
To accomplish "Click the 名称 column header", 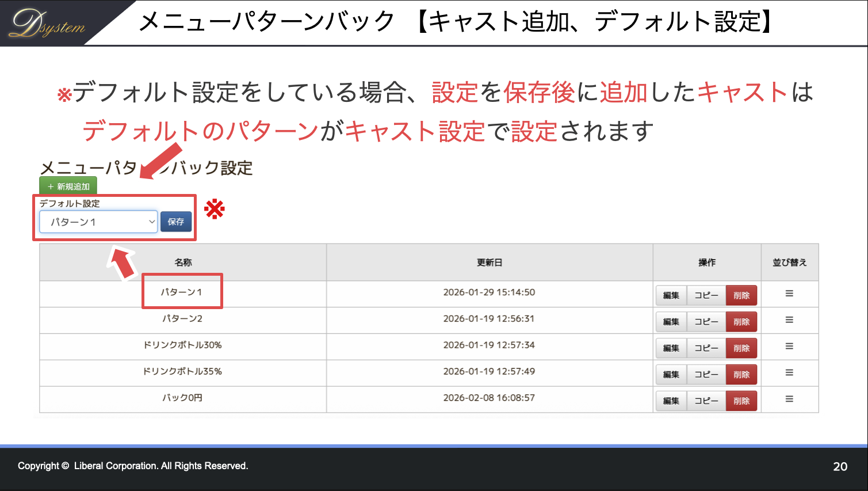I will click(x=183, y=262).
